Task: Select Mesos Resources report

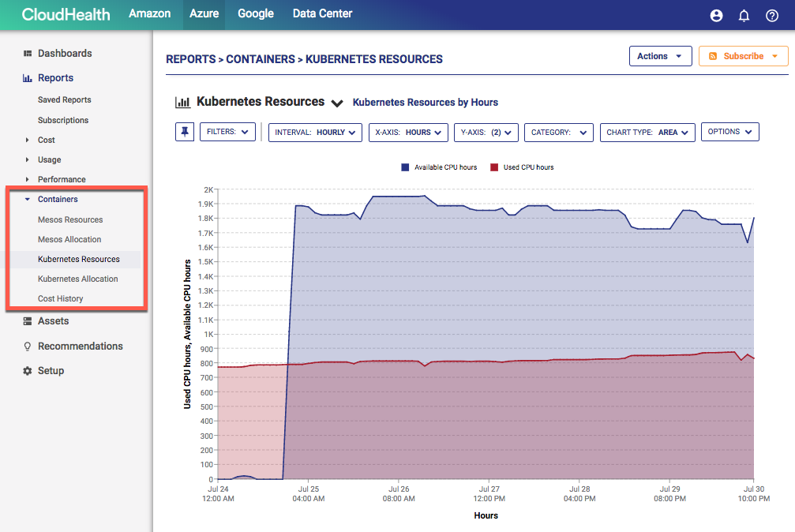Action: [70, 219]
